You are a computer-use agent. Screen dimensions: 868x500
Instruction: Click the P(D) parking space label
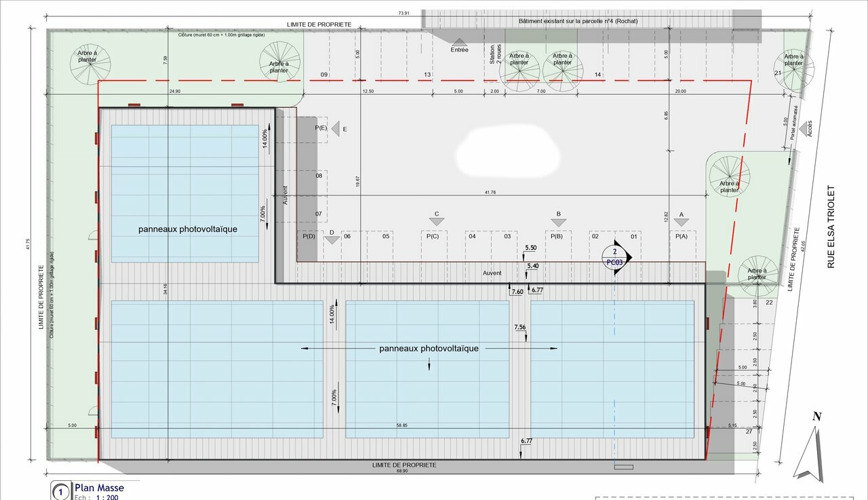(309, 236)
